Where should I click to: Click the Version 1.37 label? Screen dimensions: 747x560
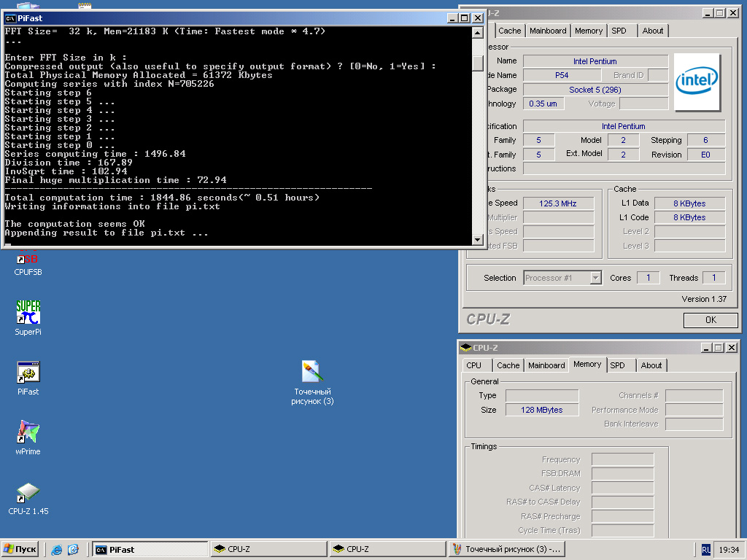[x=704, y=299]
